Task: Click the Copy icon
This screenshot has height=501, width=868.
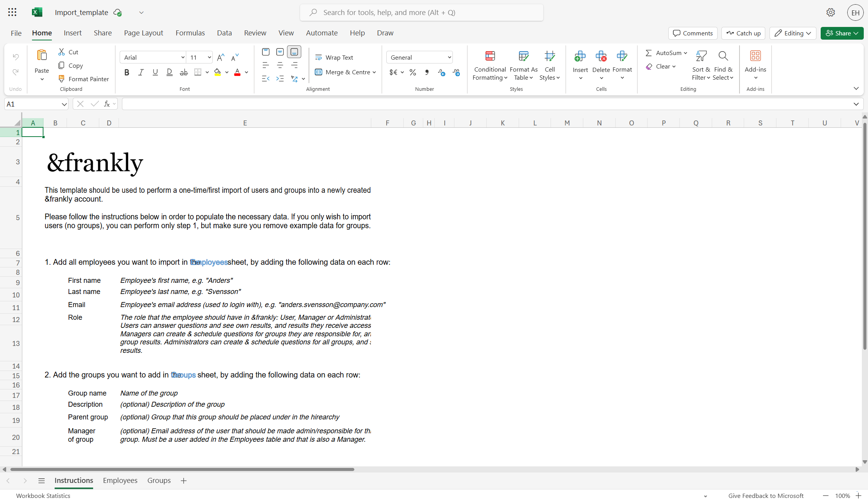Action: tap(62, 65)
